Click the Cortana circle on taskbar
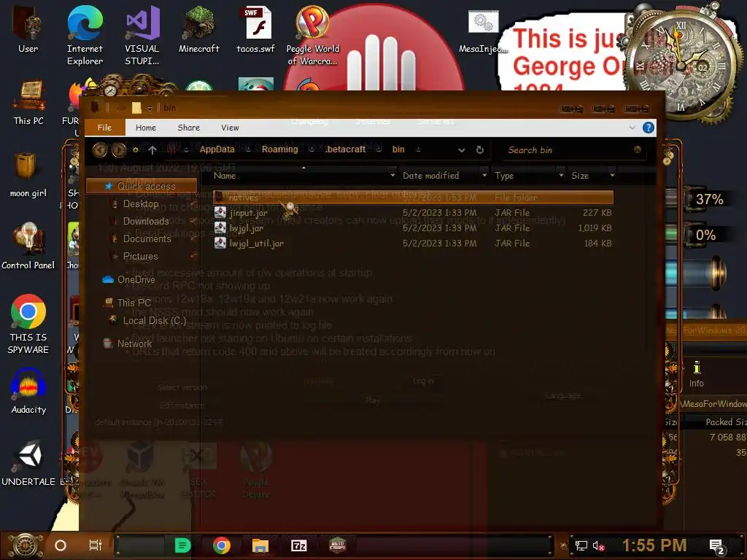Image resolution: width=747 pixels, height=560 pixels. pyautogui.click(x=61, y=545)
